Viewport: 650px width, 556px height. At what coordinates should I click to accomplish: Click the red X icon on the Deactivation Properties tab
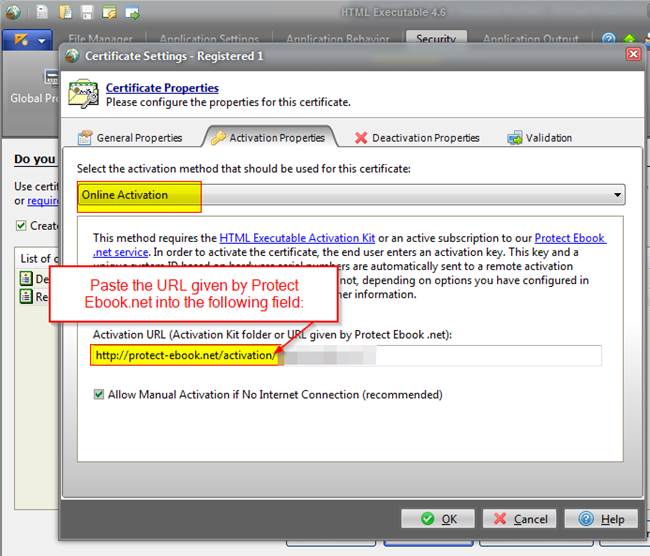coord(361,138)
